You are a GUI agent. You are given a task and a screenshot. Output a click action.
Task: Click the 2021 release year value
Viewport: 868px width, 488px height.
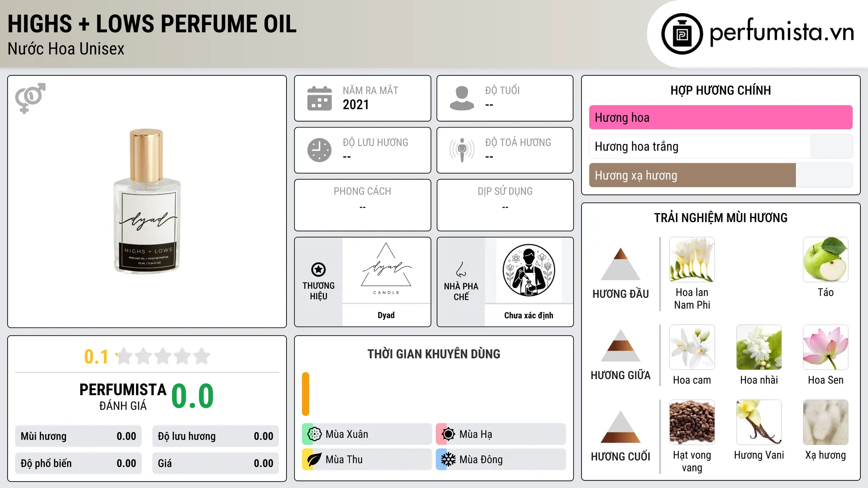[356, 105]
